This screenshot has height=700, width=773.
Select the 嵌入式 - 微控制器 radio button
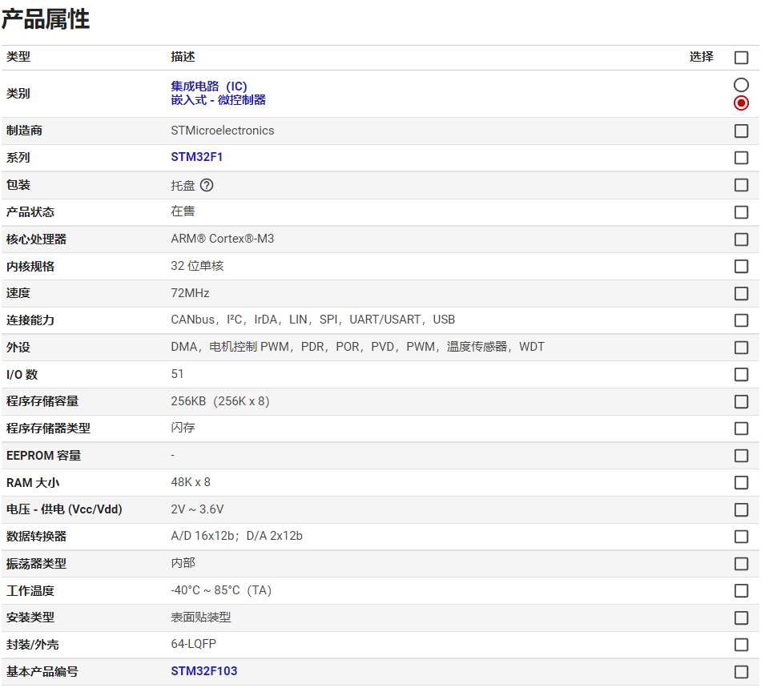(741, 103)
